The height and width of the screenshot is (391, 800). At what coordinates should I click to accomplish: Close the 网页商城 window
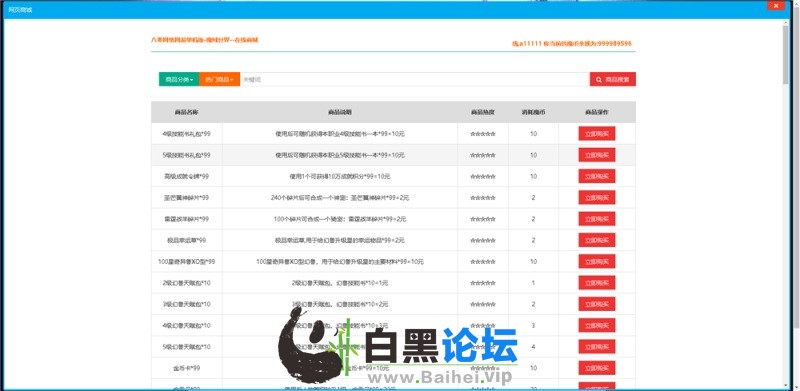pos(776,6)
